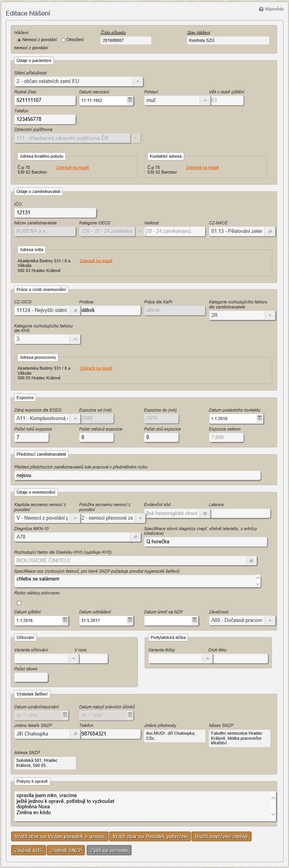Open permanent address Zobrazit na mapě link
The width and height of the screenshot is (289, 868).
(72, 167)
